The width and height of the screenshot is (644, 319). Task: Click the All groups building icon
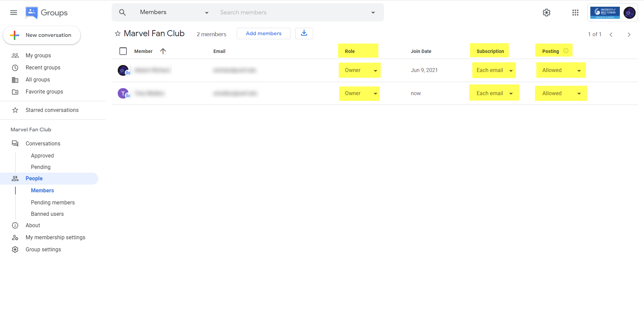15,80
